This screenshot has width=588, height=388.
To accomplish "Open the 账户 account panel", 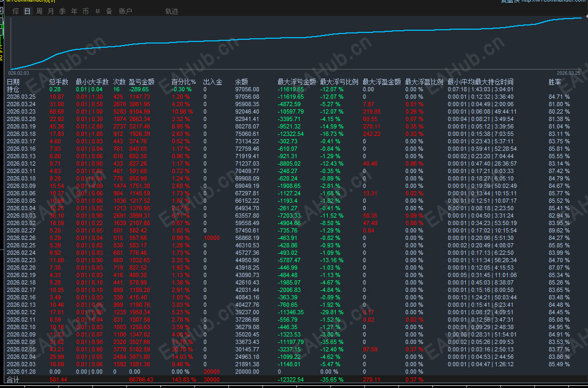I will pyautogui.click(x=125, y=11).
